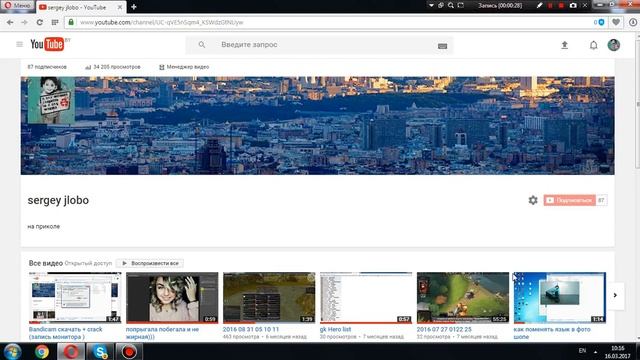This screenshot has height=360, width=640.
Task: Open Skype from the taskbar
Action: (x=100, y=352)
